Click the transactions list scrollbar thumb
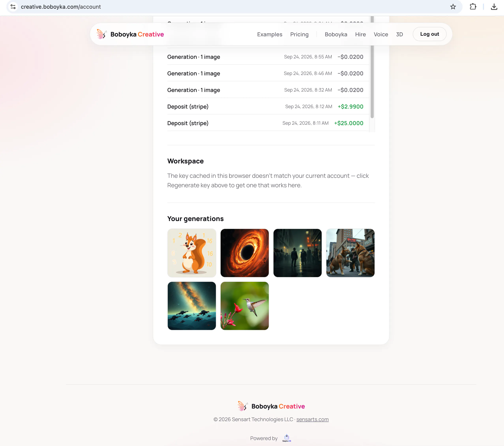This screenshot has height=446, width=504. (x=372, y=67)
